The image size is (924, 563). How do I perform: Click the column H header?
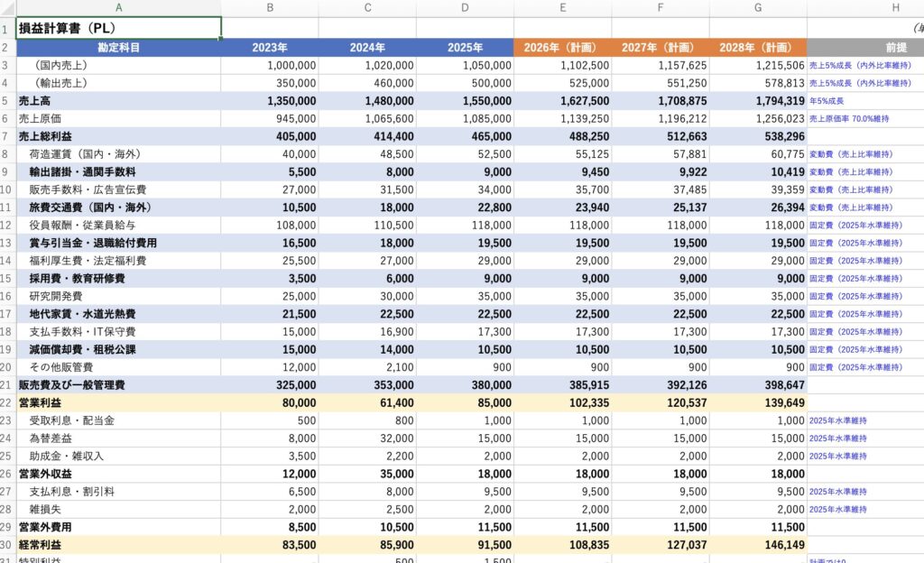(x=894, y=8)
